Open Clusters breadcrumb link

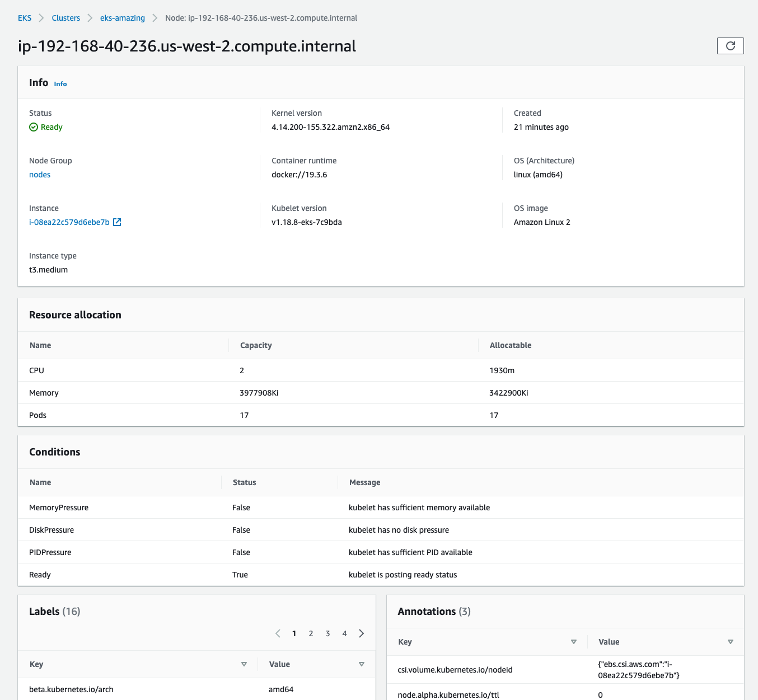(66, 18)
